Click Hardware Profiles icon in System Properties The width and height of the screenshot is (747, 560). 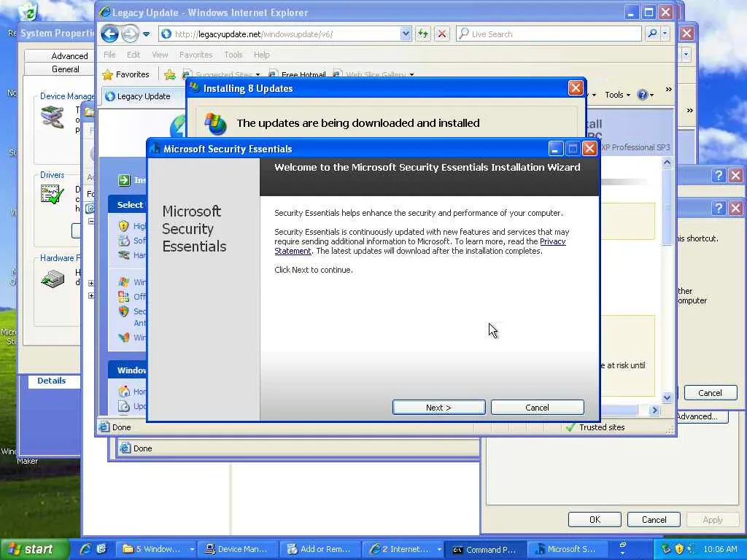(53, 278)
